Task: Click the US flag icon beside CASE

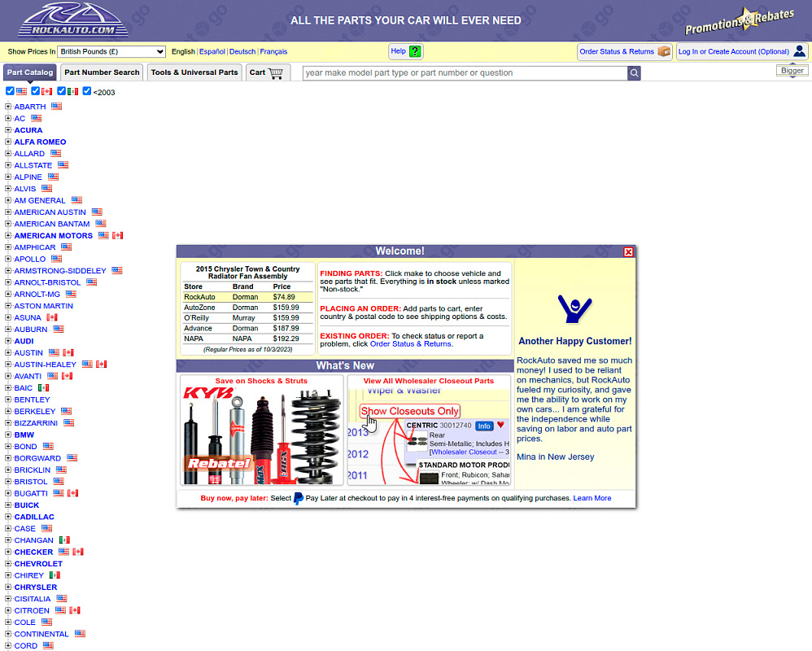Action: (46, 529)
